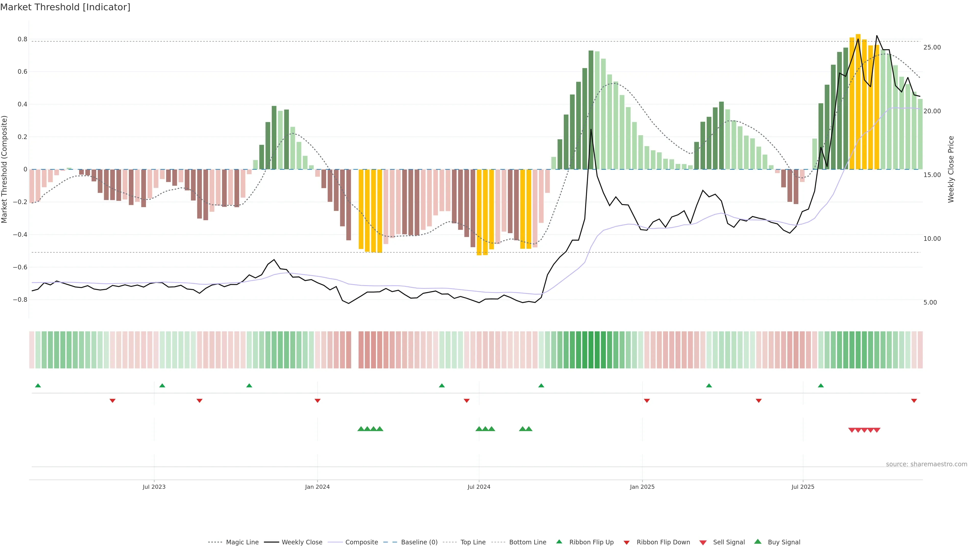Click the green flip-up triangle right of Jul 2023

pos(162,386)
